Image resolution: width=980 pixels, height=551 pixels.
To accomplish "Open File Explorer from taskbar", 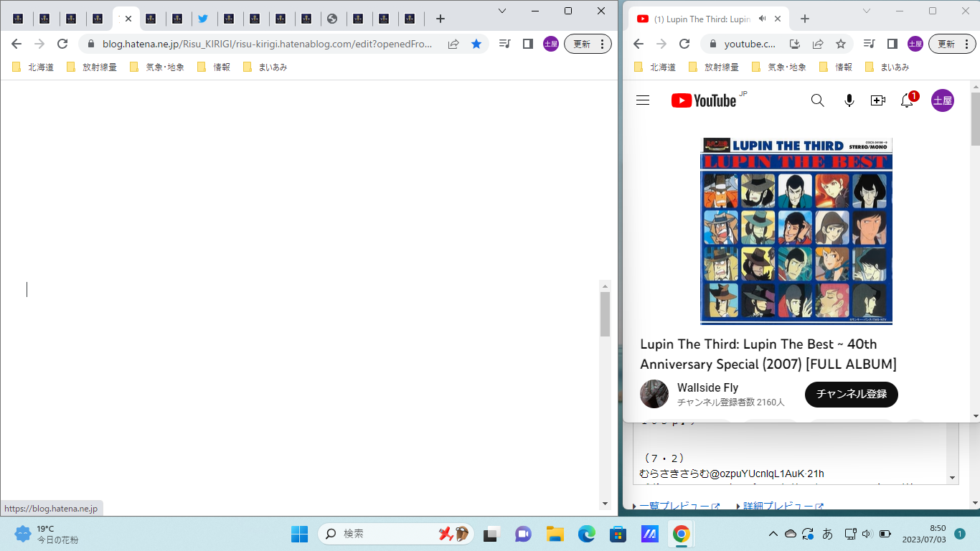I will click(x=555, y=534).
